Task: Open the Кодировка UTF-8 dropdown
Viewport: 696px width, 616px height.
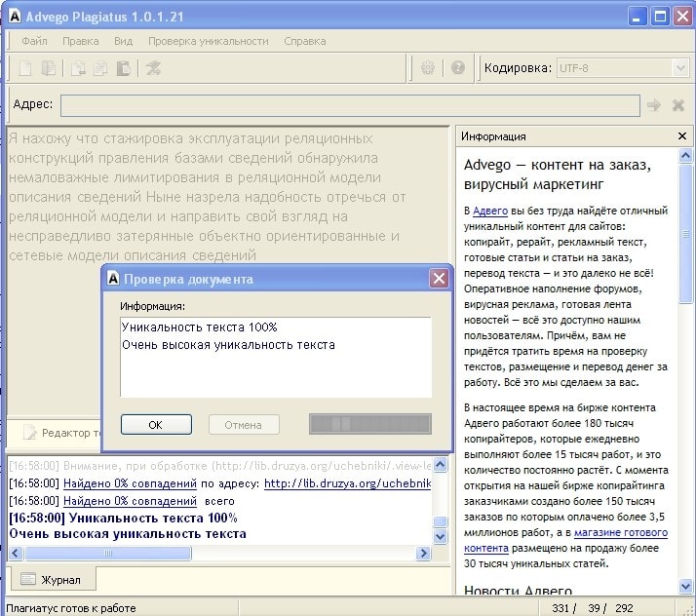Action: tap(680, 68)
